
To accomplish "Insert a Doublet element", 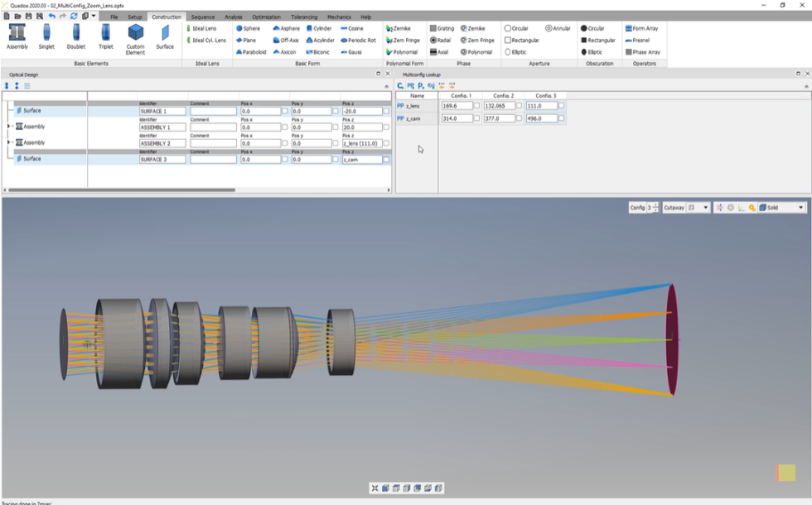I will coord(76,36).
